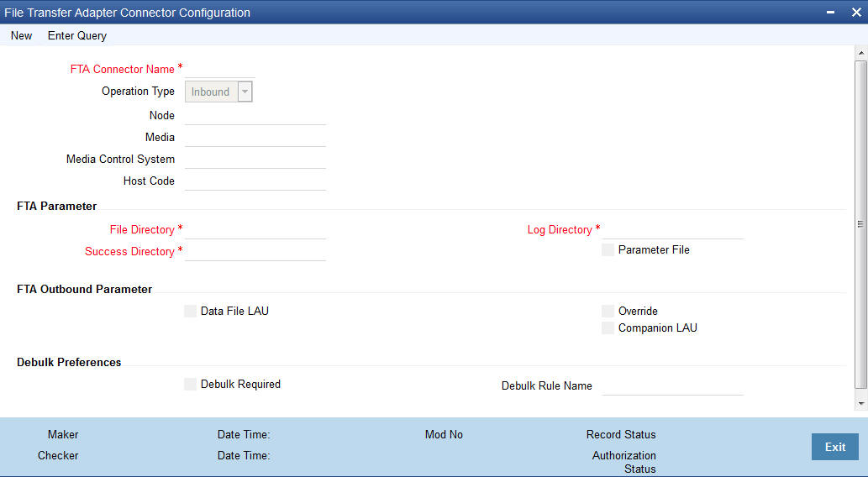Close the File Transfer Adapter window
The width and height of the screenshot is (868, 477).
(856, 12)
